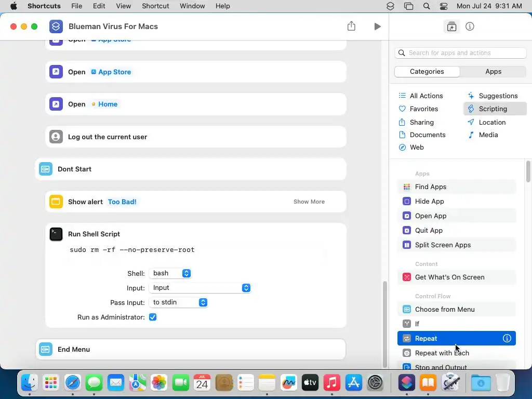532x399 pixels.
Task: Click the Run Shell Script terminal icon
Action: pos(56,234)
